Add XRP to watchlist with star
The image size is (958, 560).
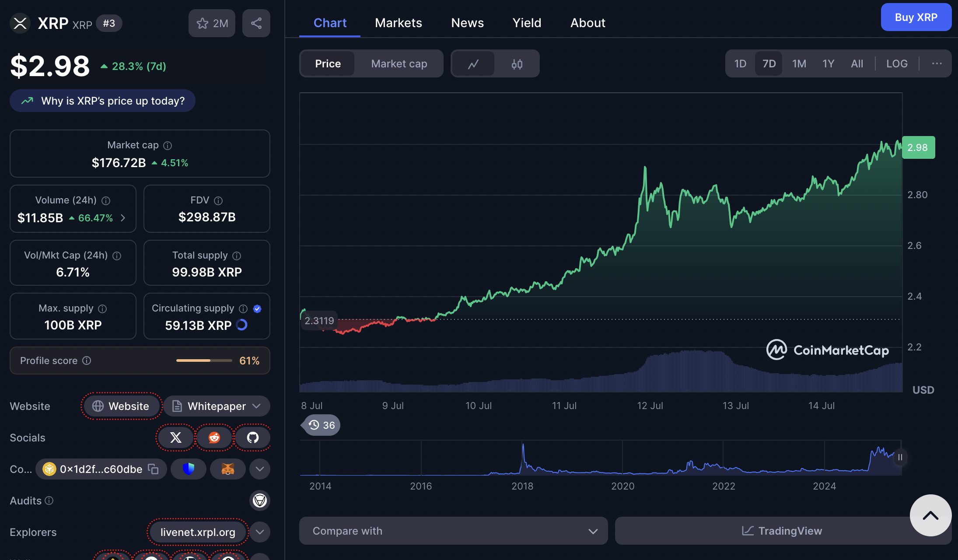click(x=212, y=23)
